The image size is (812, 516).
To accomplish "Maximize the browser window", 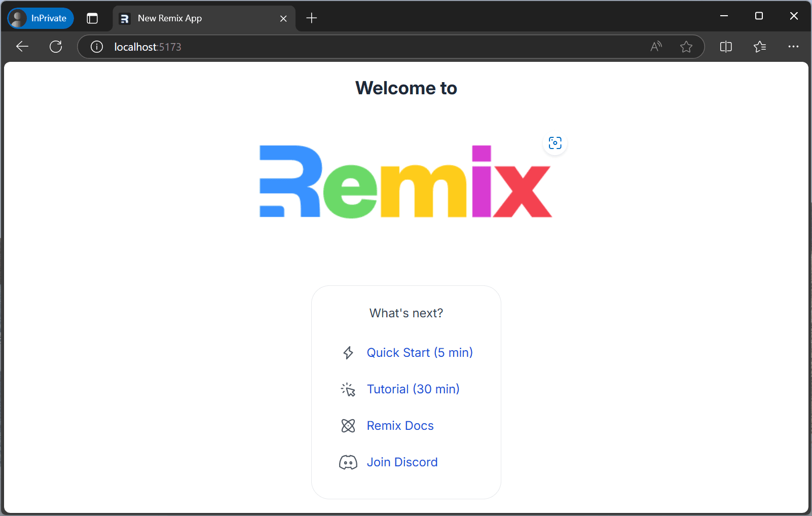I will (x=759, y=16).
